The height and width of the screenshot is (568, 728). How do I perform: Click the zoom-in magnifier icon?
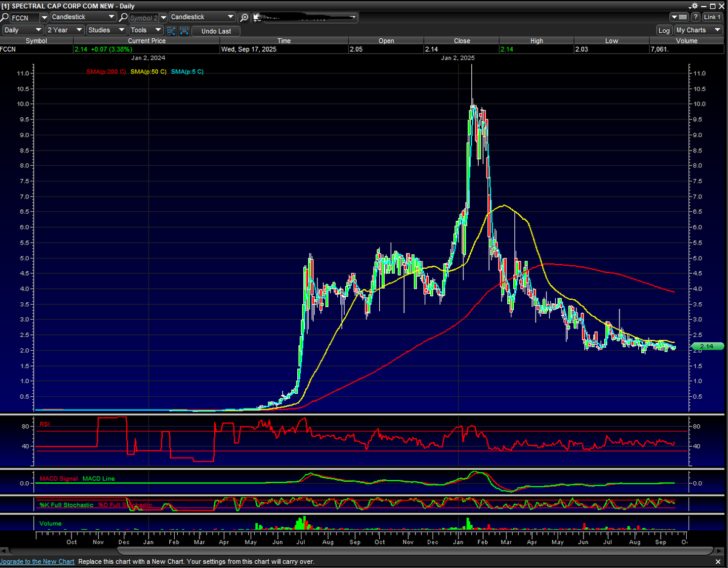tap(244, 18)
